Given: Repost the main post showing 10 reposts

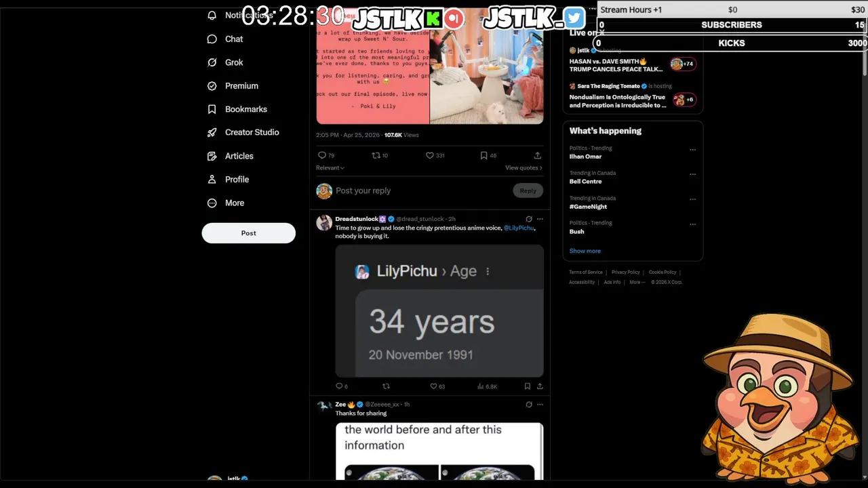Looking at the screenshot, I should coord(376,155).
